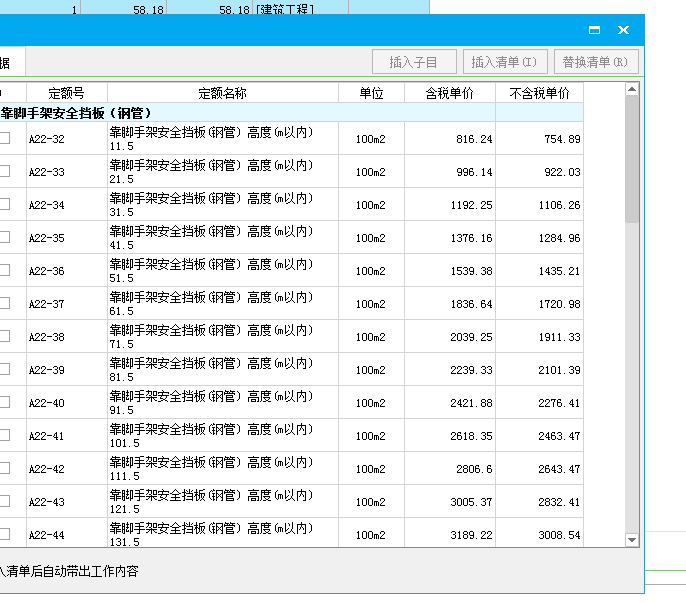Tick the checkbox for row A22-36

[5, 270]
